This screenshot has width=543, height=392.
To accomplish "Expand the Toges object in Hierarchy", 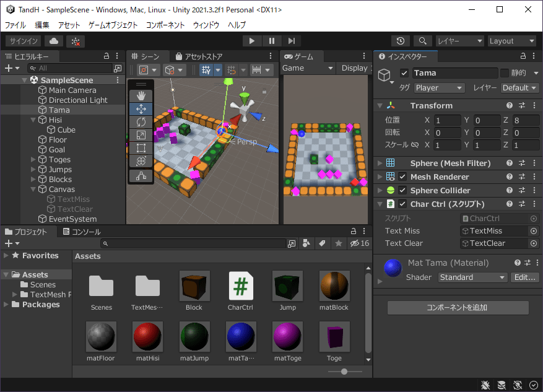I will 33,159.
